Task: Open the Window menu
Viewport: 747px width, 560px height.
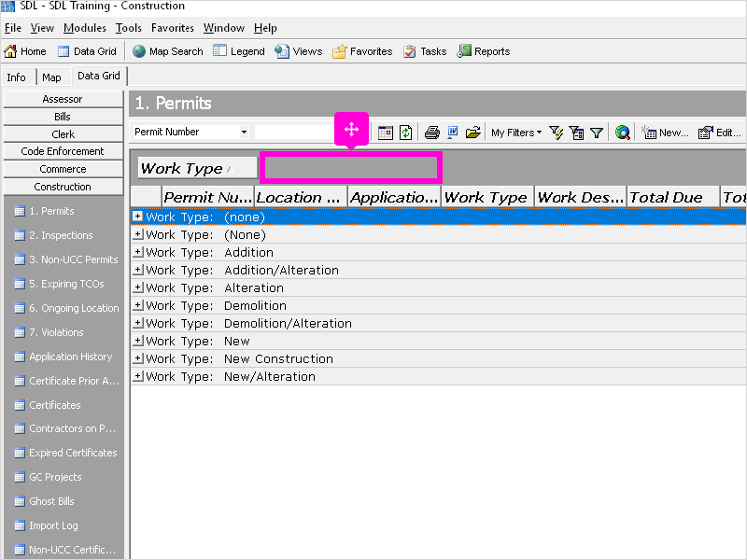Action: (x=224, y=28)
